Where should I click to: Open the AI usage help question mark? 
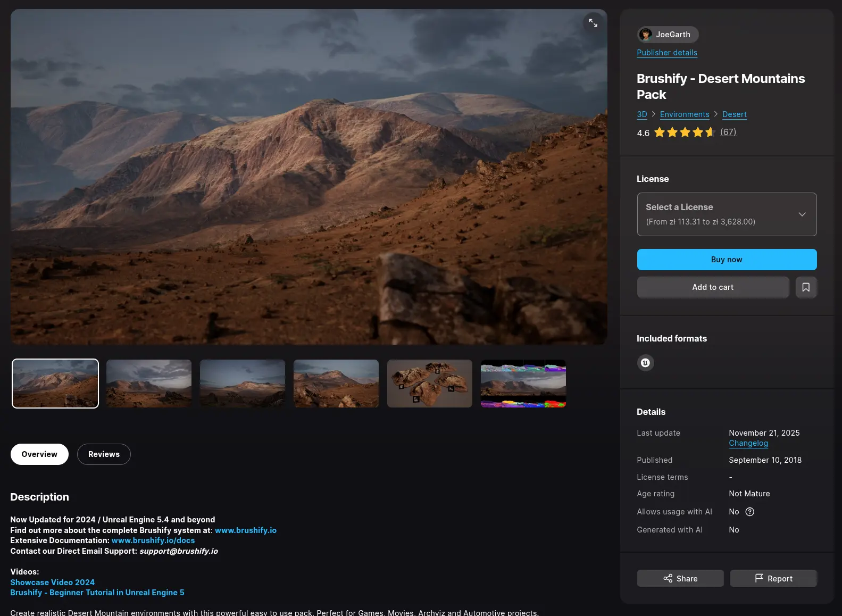pyautogui.click(x=749, y=512)
